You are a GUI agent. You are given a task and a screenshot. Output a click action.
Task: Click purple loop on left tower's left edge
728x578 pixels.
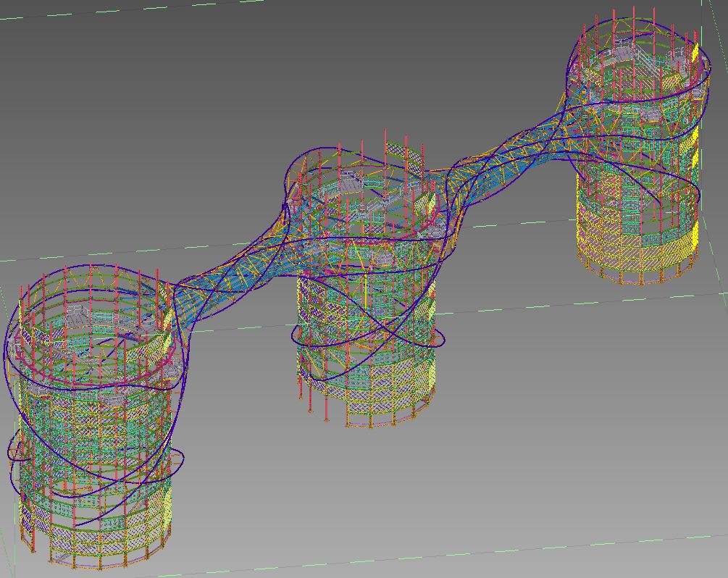(13, 449)
